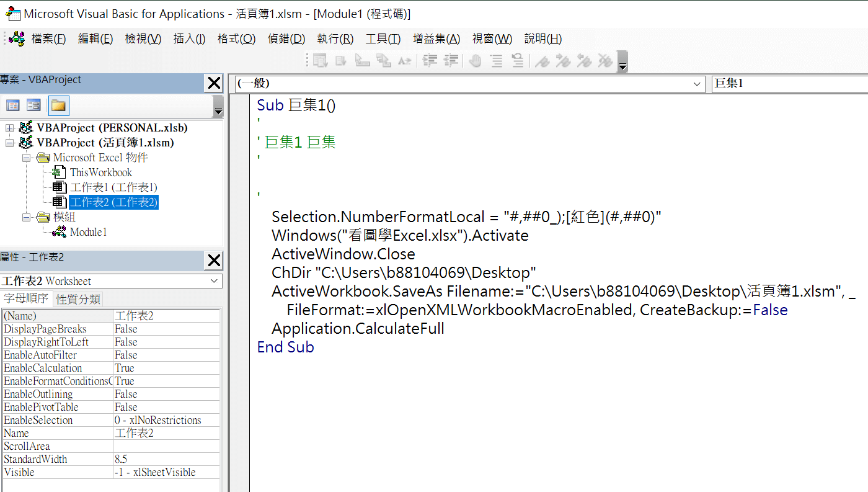The width and height of the screenshot is (868, 492).
Task: Click the StandardWidth 8.5 value
Action: (x=167, y=459)
